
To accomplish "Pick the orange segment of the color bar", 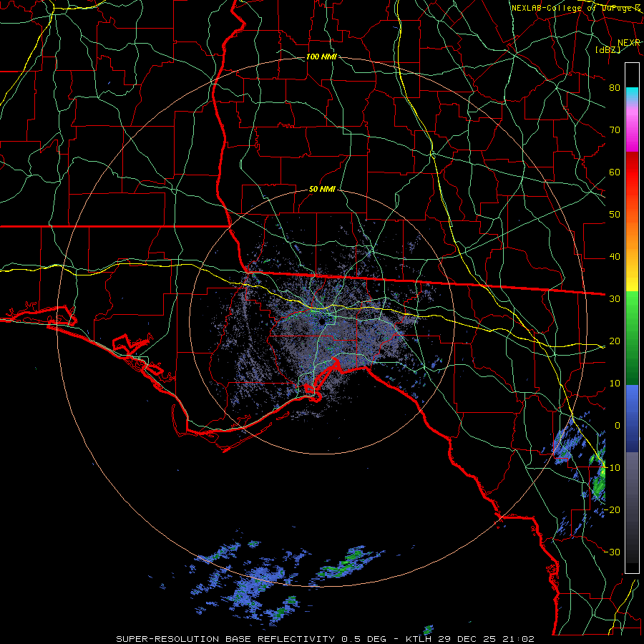I will point(632,234).
